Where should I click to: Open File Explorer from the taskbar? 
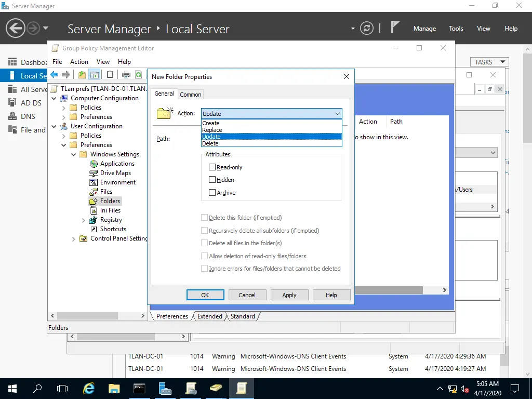[114, 388]
